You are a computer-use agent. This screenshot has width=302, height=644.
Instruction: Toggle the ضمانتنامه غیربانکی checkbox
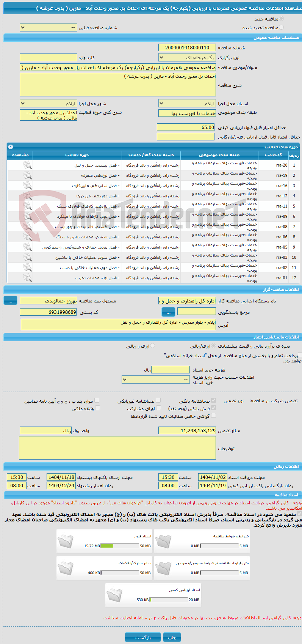click(x=158, y=400)
